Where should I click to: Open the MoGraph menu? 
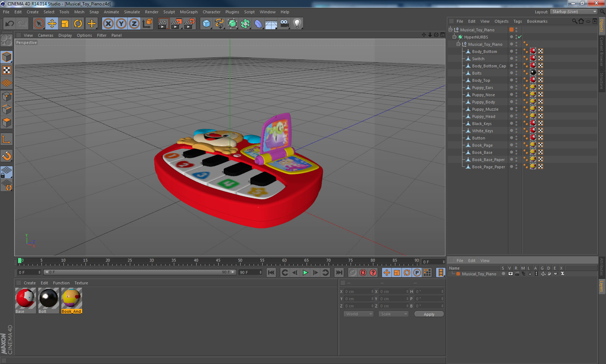189,12
